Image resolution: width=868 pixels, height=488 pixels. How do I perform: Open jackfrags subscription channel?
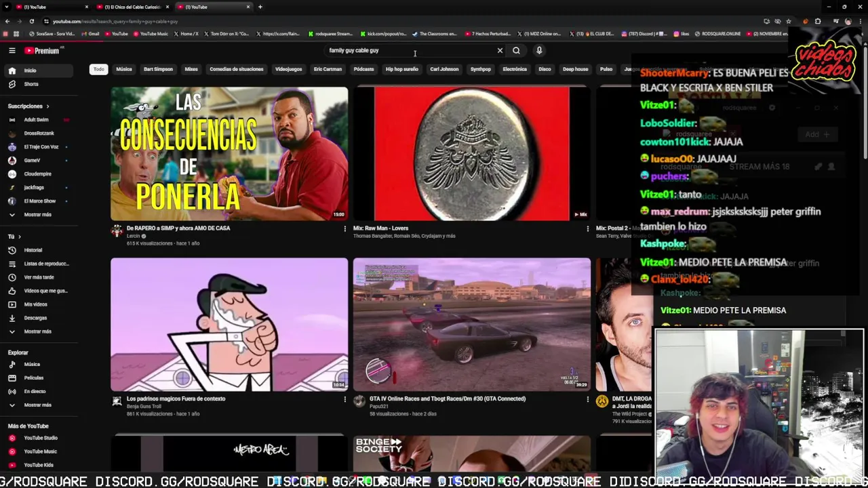click(39, 187)
